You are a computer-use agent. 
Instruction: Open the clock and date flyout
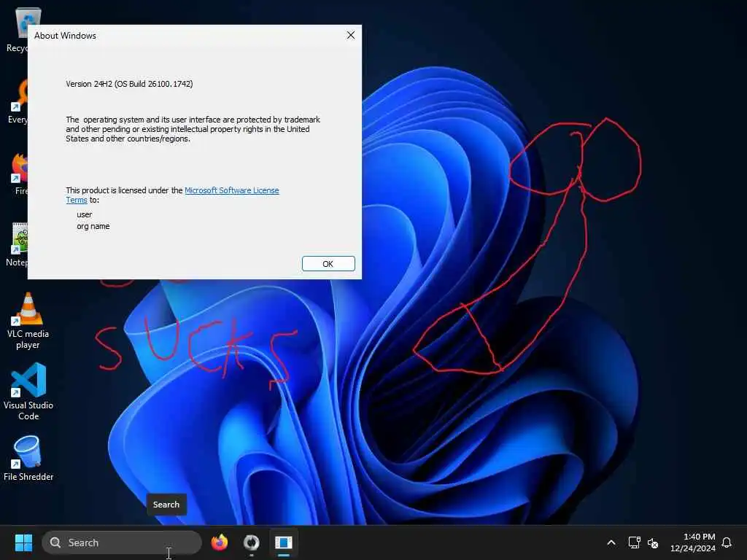tap(693, 542)
